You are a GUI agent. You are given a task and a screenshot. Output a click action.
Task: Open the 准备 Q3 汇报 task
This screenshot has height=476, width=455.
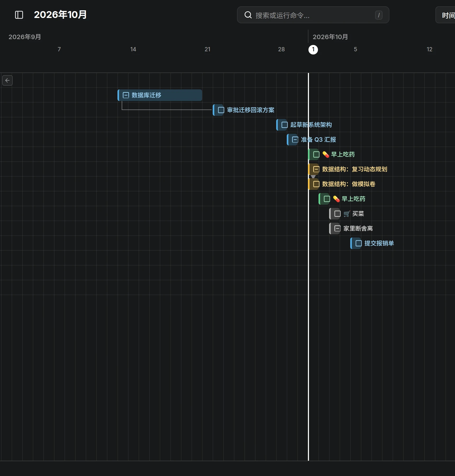[319, 140]
